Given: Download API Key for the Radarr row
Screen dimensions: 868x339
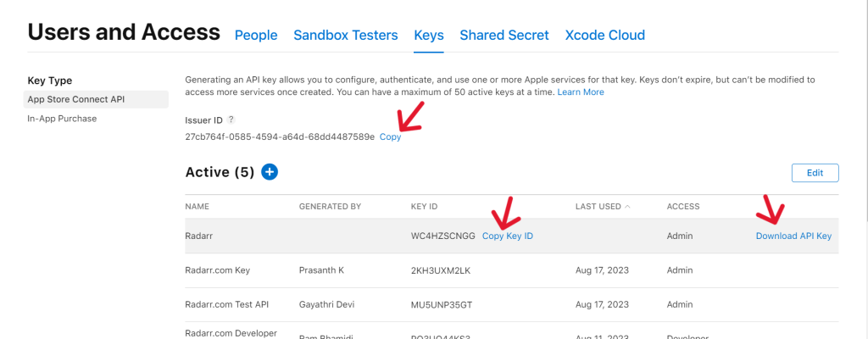Looking at the screenshot, I should point(793,236).
